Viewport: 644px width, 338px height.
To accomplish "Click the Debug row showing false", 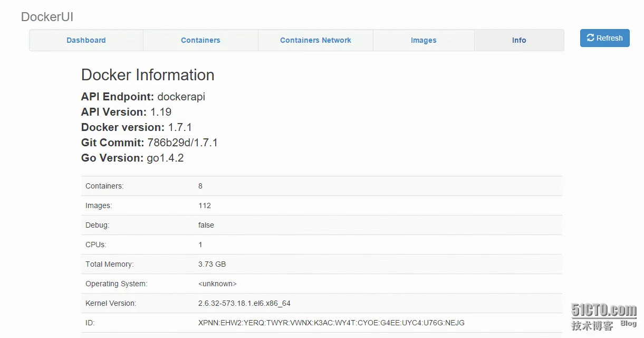I will point(206,225).
